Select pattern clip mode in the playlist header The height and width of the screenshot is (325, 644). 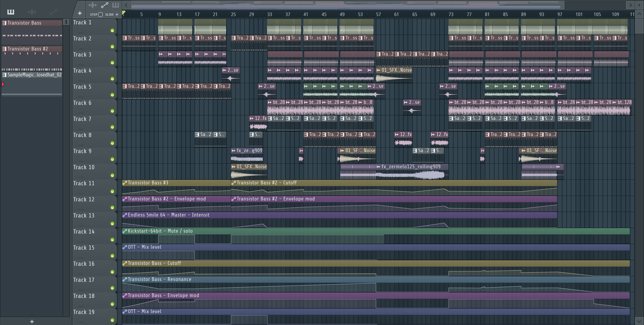[x=116, y=5]
